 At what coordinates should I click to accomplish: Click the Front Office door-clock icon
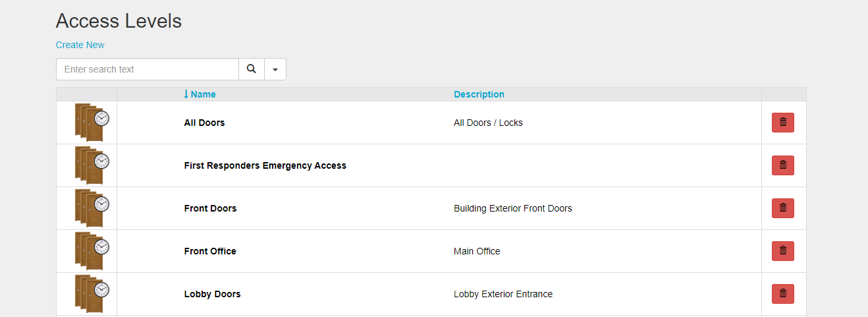click(92, 251)
